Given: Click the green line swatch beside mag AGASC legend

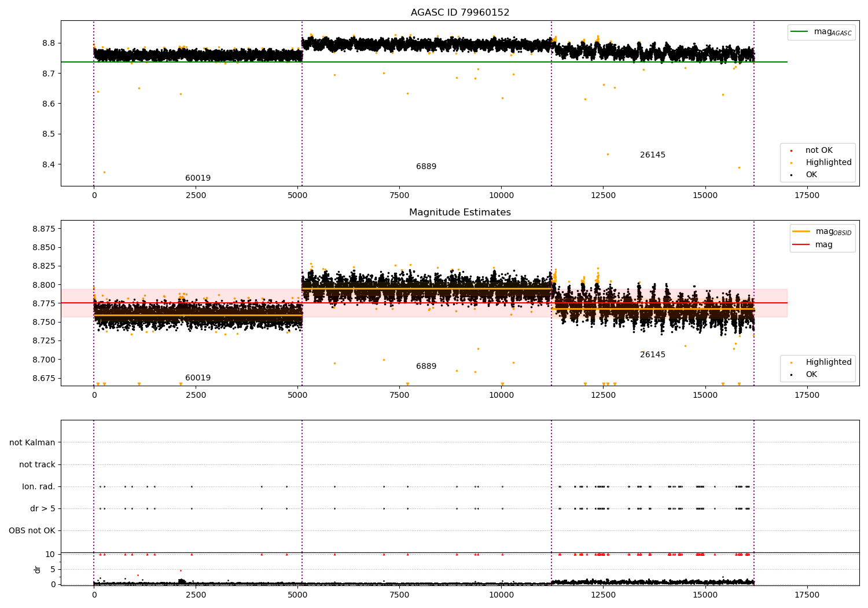Looking at the screenshot, I should click(x=799, y=32).
